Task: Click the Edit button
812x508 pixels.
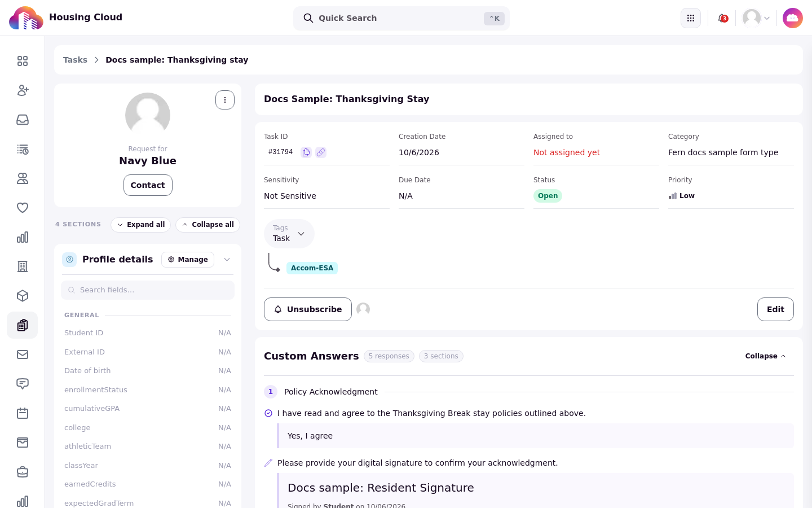Action: coord(775,309)
